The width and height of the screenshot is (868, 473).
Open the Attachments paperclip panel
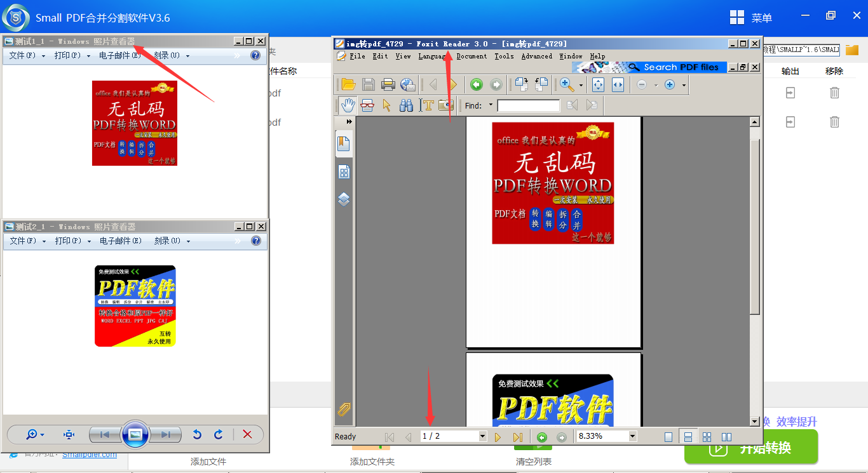(x=344, y=409)
